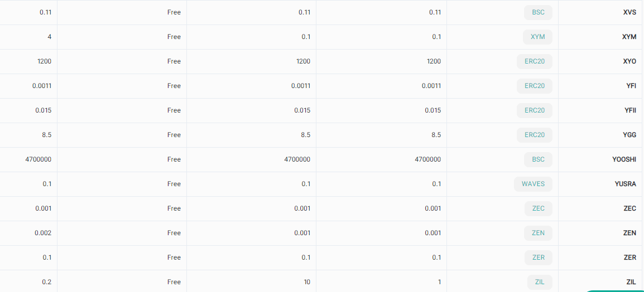This screenshot has height=292, width=644.
Task: Click the BSC badge in YOOSHI row
Action: pyautogui.click(x=538, y=159)
